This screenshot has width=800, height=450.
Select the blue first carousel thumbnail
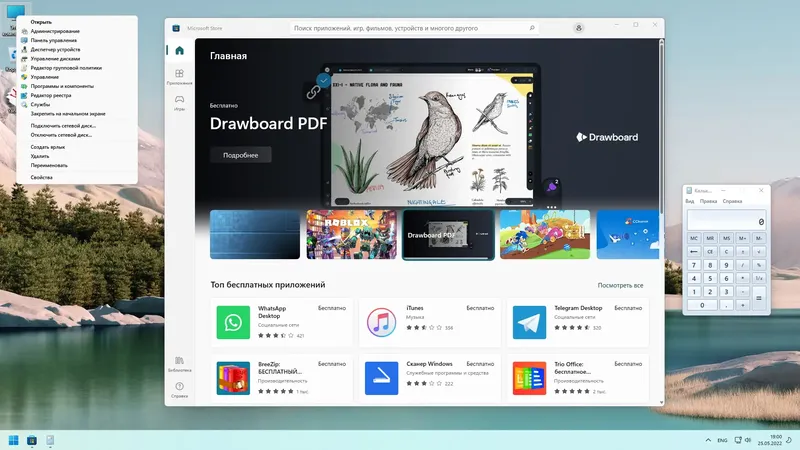(255, 234)
